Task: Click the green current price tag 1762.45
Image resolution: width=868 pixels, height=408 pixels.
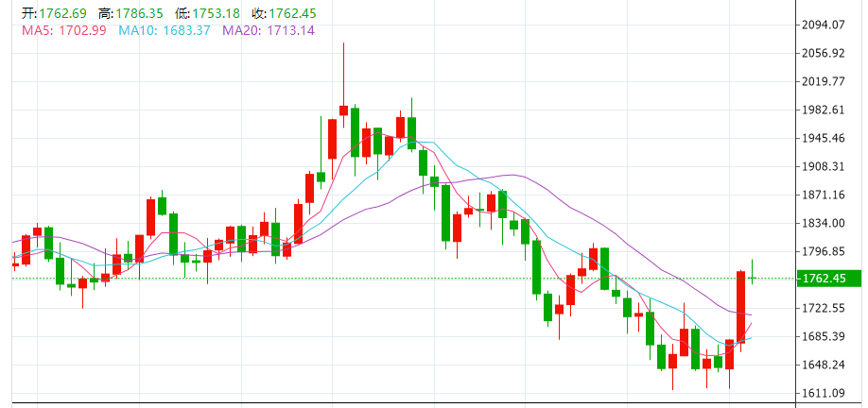Action: tap(828, 278)
